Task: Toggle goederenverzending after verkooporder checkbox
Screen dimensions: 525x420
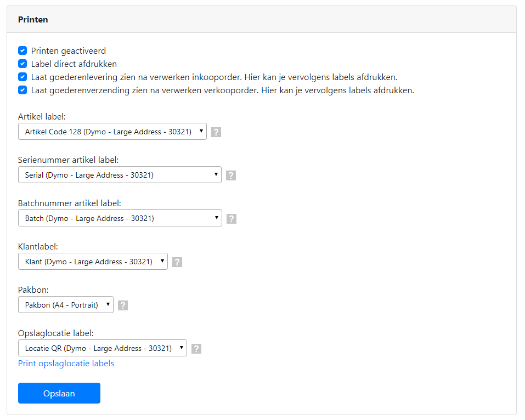Action: tap(22, 90)
